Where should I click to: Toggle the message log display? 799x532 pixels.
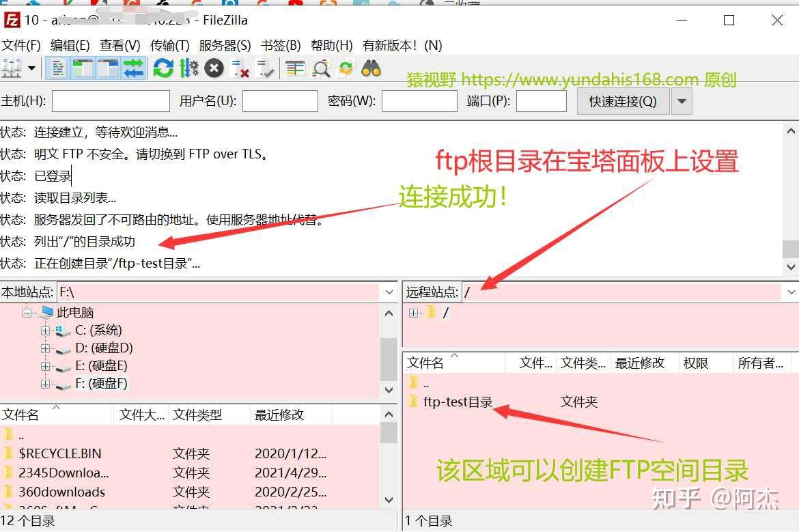[57, 68]
